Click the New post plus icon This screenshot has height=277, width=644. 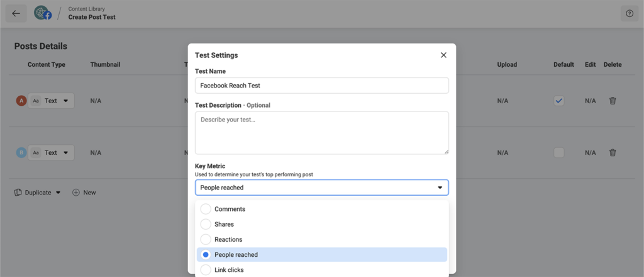coord(76,193)
